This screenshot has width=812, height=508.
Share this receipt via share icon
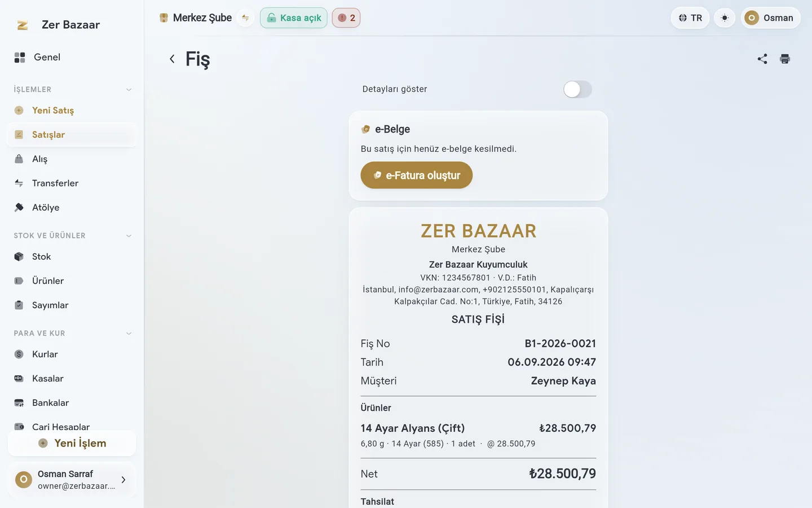762,59
